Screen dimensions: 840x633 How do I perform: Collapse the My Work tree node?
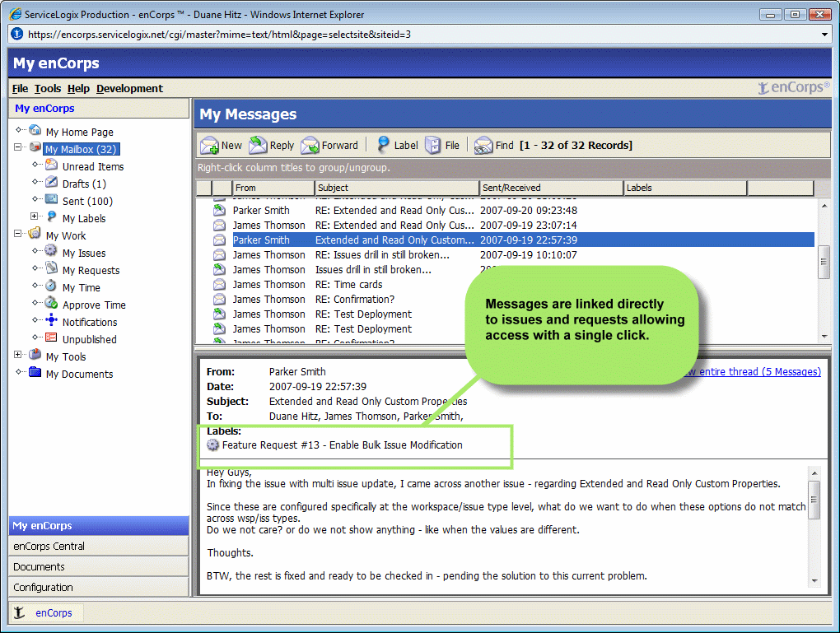pyautogui.click(x=18, y=234)
